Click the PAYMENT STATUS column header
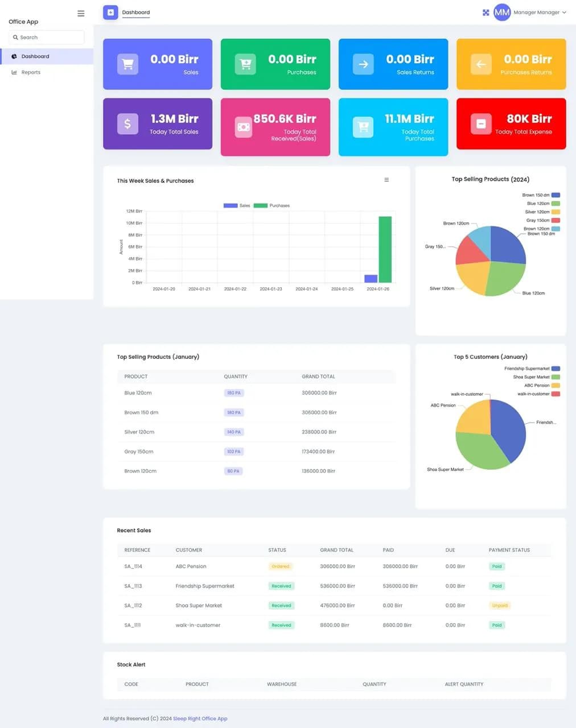Viewport: 576px width, 728px height. click(x=509, y=550)
